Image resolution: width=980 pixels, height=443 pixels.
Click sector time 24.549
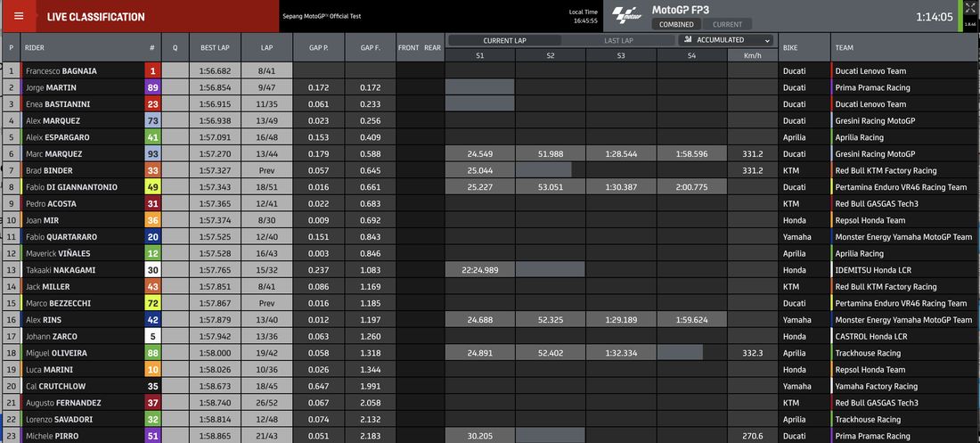[x=480, y=154]
